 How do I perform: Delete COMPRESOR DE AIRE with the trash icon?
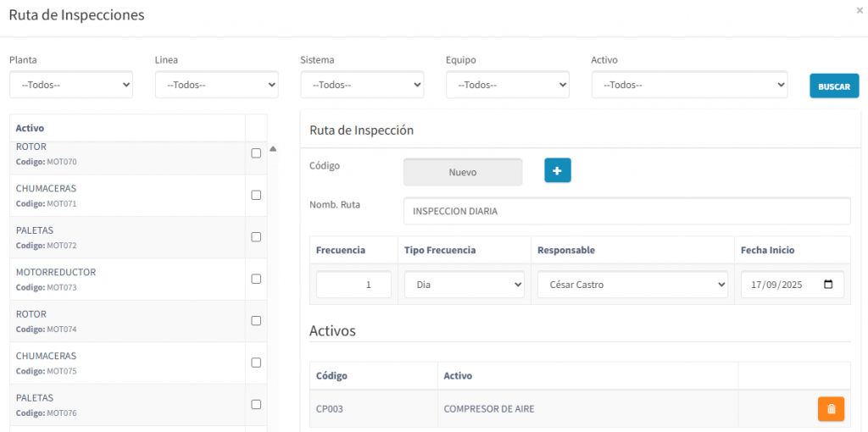(x=830, y=409)
